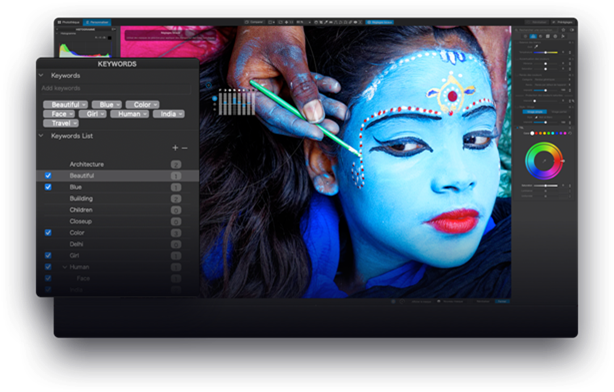Click the favorites star in corrections search
The height and width of the screenshot is (392, 614).
563,30
